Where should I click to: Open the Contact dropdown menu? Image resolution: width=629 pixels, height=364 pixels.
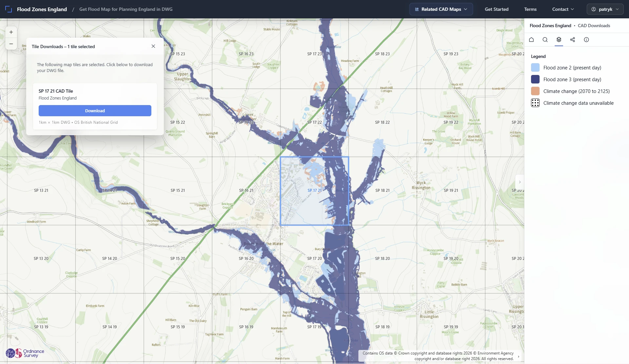pyautogui.click(x=563, y=9)
